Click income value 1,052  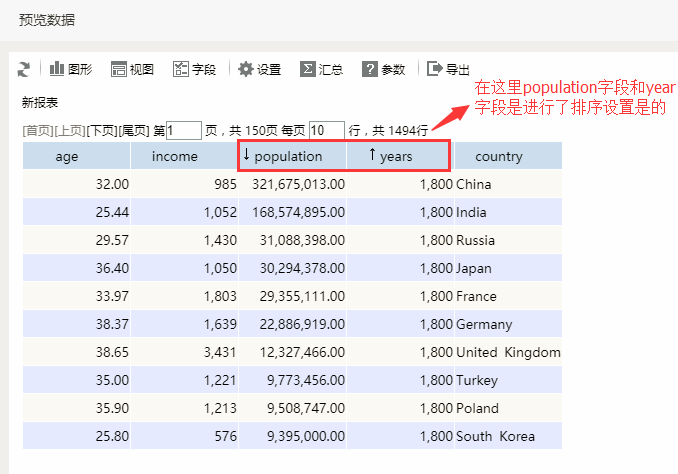pyautogui.click(x=221, y=212)
